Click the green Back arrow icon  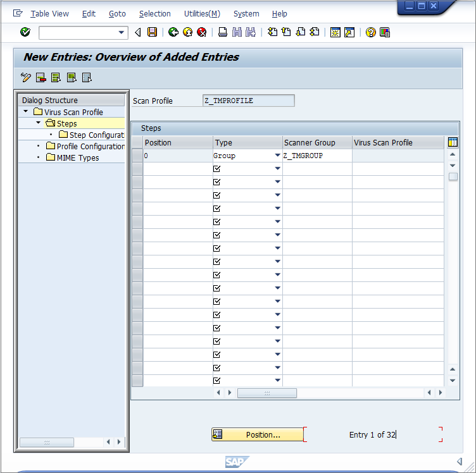(173, 32)
